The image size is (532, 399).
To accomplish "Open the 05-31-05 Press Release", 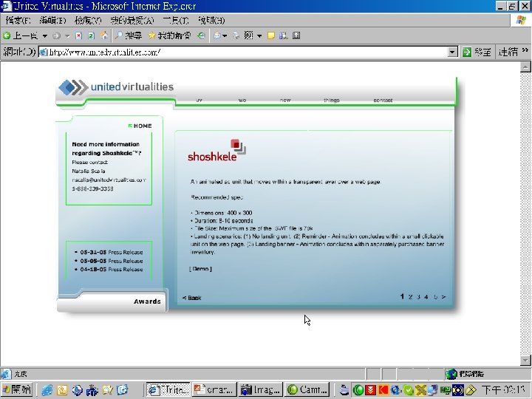I will [x=112, y=252].
